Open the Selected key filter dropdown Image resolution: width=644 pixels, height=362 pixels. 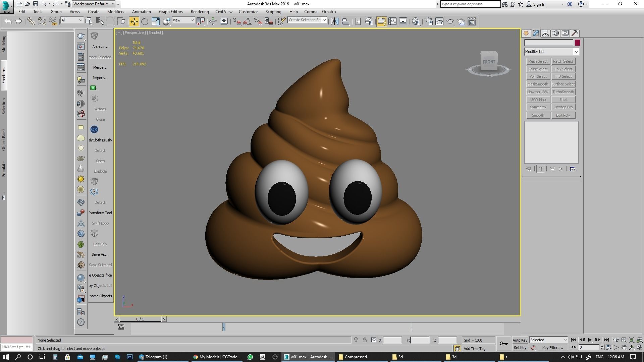pyautogui.click(x=548, y=340)
